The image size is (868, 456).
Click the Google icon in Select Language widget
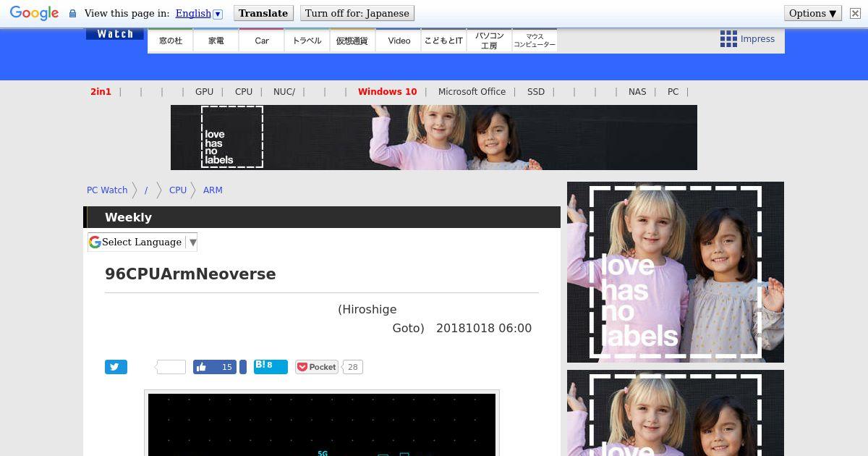click(x=95, y=242)
